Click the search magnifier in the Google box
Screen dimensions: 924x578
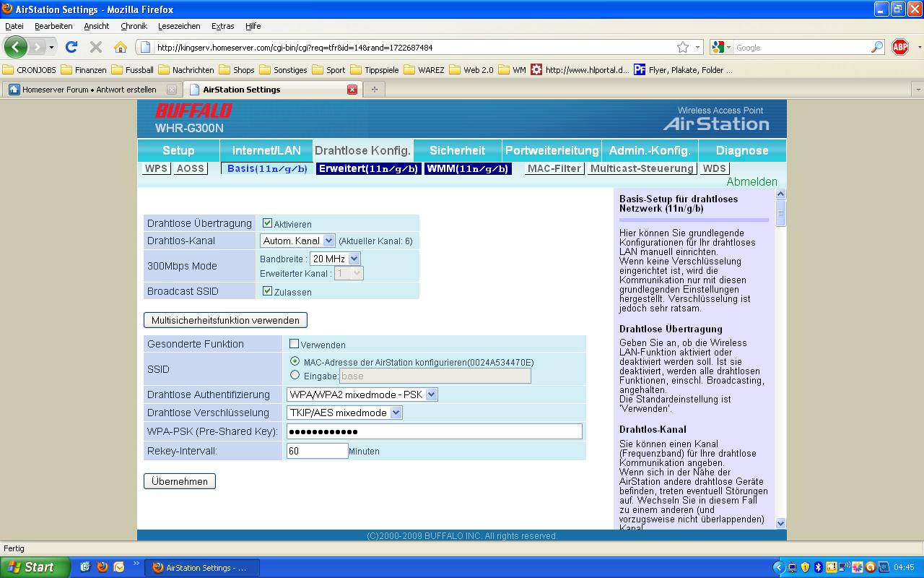(x=877, y=47)
